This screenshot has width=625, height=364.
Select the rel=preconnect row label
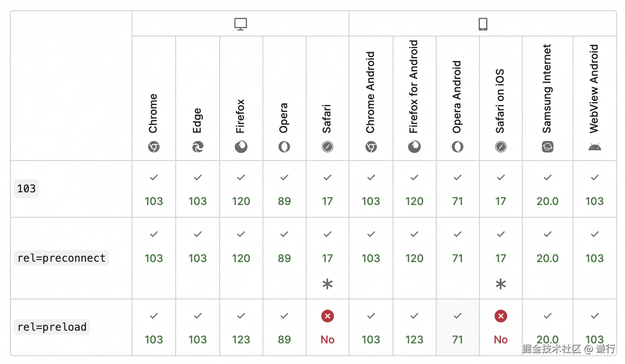[x=61, y=258]
